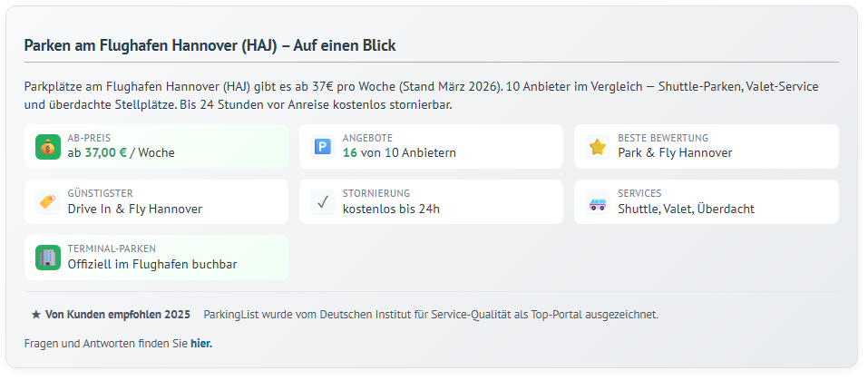Click the price tag icon beside Günstigster
Image resolution: width=868 pixels, height=380 pixels.
click(x=47, y=202)
